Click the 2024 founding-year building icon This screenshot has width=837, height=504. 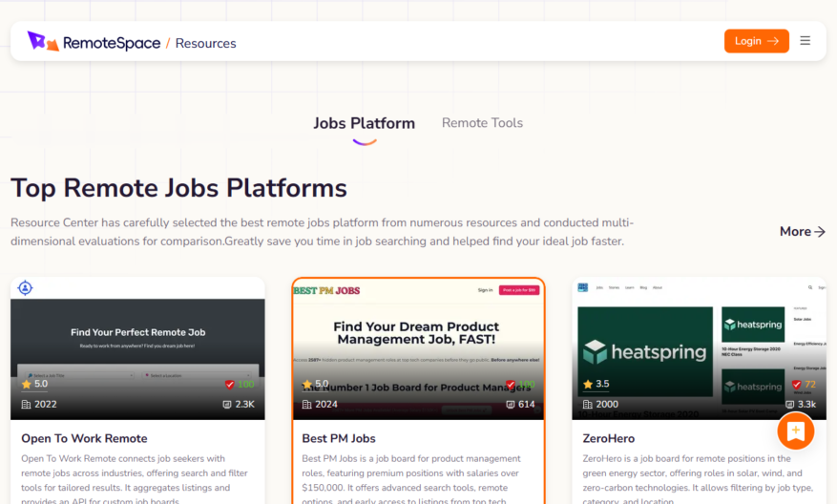[306, 404]
